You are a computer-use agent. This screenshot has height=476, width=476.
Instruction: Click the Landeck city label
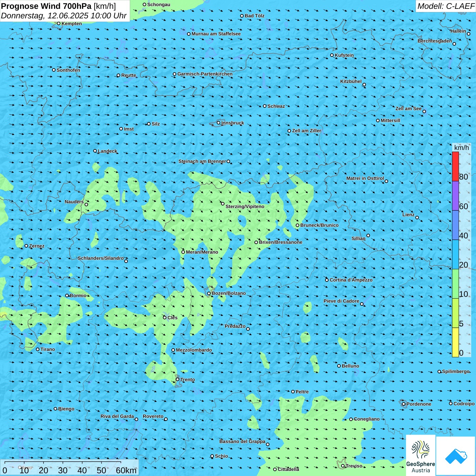click(x=107, y=151)
